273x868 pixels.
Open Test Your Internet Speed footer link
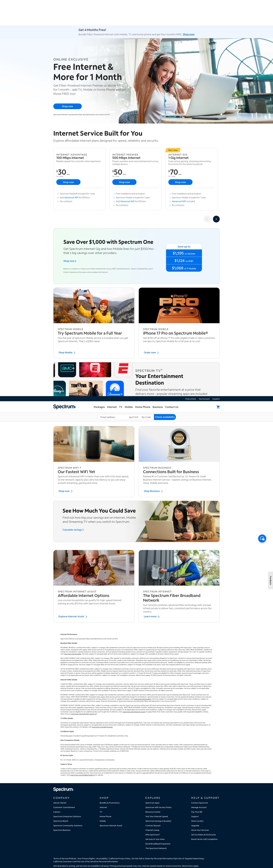click(156, 816)
